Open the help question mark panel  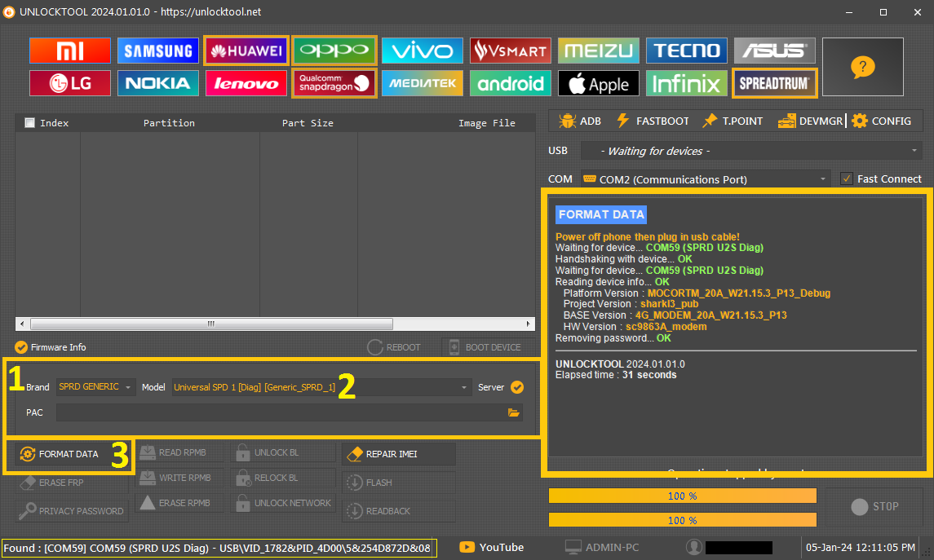coord(862,67)
